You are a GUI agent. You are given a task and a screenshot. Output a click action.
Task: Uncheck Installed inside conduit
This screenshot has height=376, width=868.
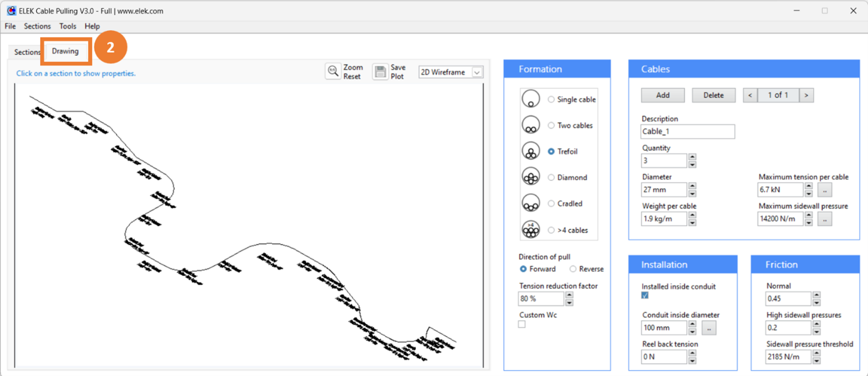point(644,295)
